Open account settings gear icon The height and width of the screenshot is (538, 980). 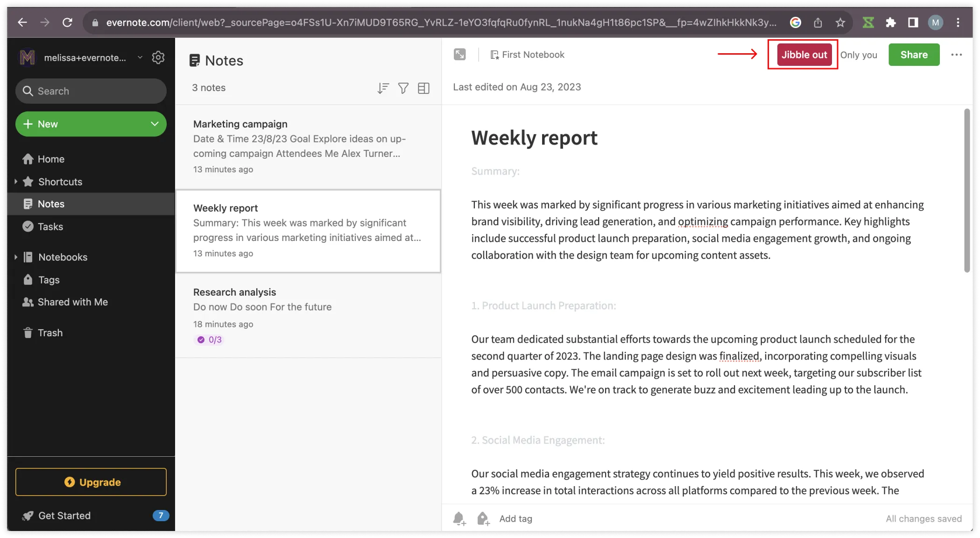[x=158, y=57]
